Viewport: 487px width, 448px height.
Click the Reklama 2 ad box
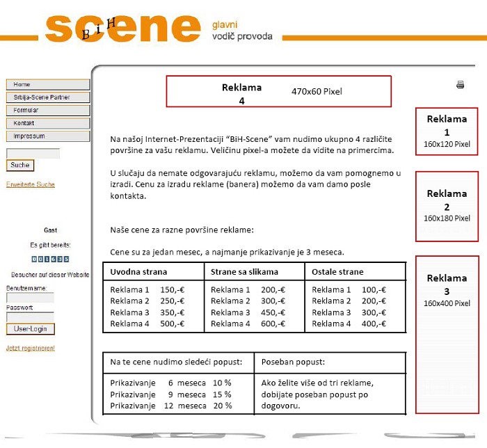point(447,206)
